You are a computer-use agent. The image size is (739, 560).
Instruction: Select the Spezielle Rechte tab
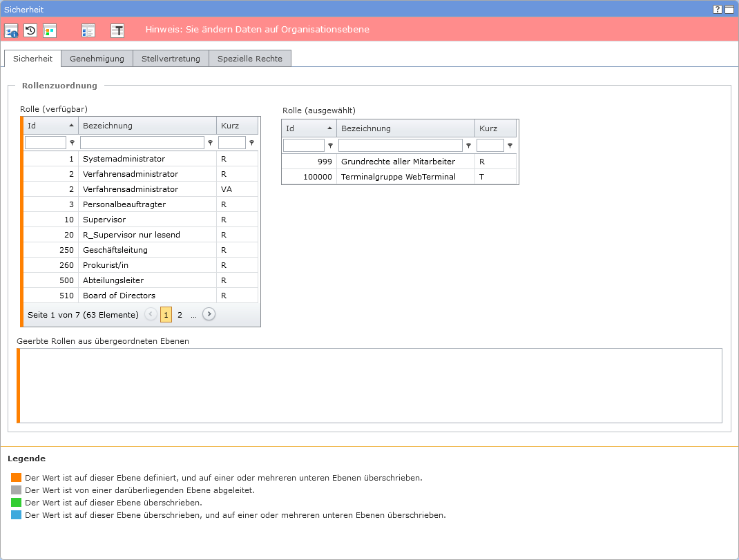pyautogui.click(x=249, y=59)
